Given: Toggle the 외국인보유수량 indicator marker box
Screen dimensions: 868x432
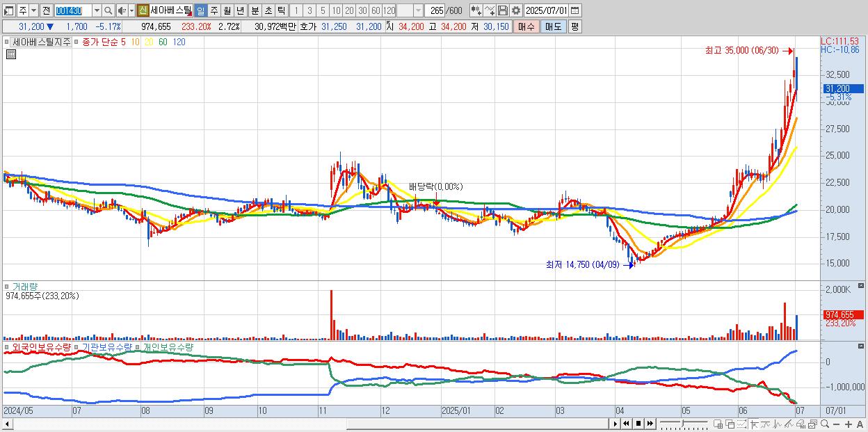Looking at the screenshot, I should point(7,346).
